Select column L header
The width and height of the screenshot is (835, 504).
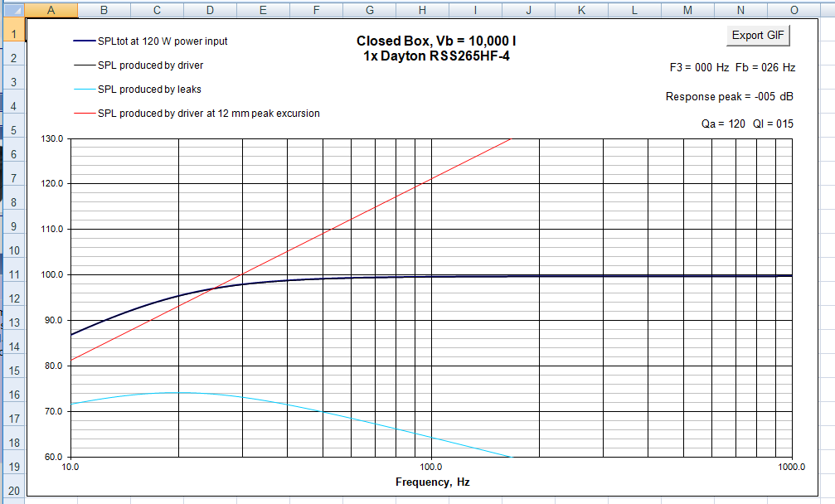pos(635,10)
